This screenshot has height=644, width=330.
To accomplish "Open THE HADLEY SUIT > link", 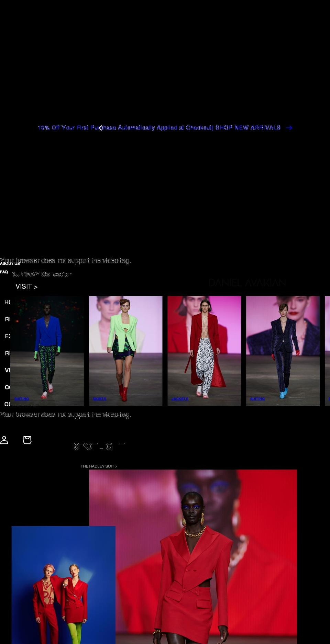I will [99, 466].
